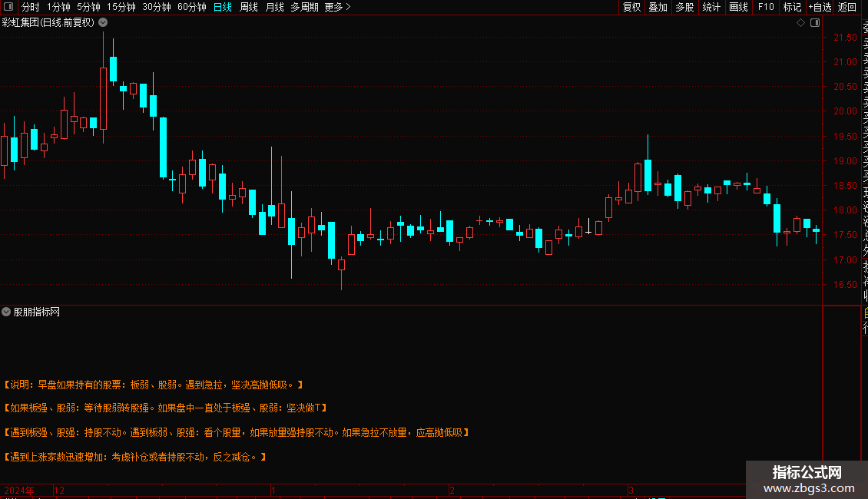
Task: Select the 30分钟 period tab
Action: (x=157, y=7)
